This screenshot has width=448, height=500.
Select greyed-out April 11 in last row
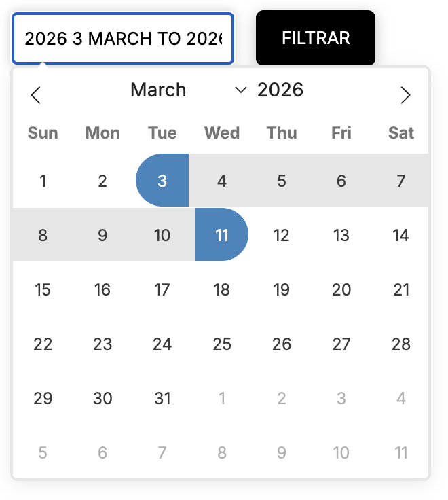click(401, 452)
